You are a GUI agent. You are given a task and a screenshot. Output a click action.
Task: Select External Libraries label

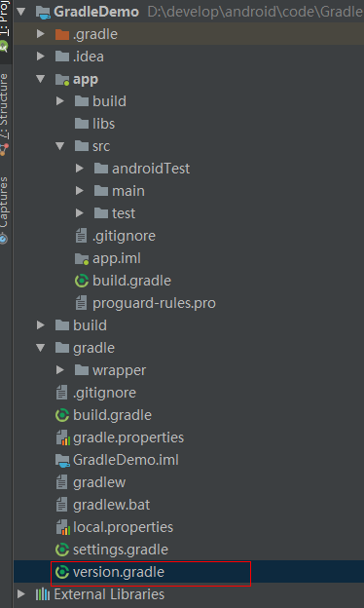pyautogui.click(x=109, y=594)
